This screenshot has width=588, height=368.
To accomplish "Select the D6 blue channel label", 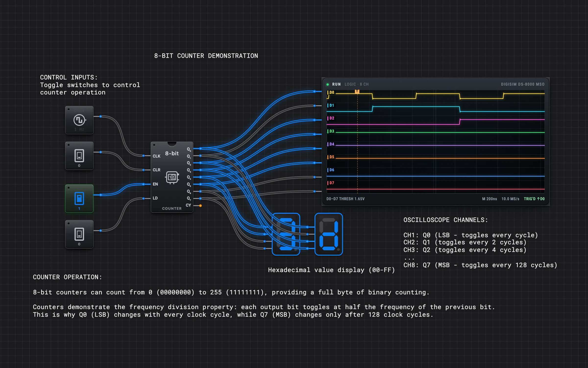I will pyautogui.click(x=331, y=170).
